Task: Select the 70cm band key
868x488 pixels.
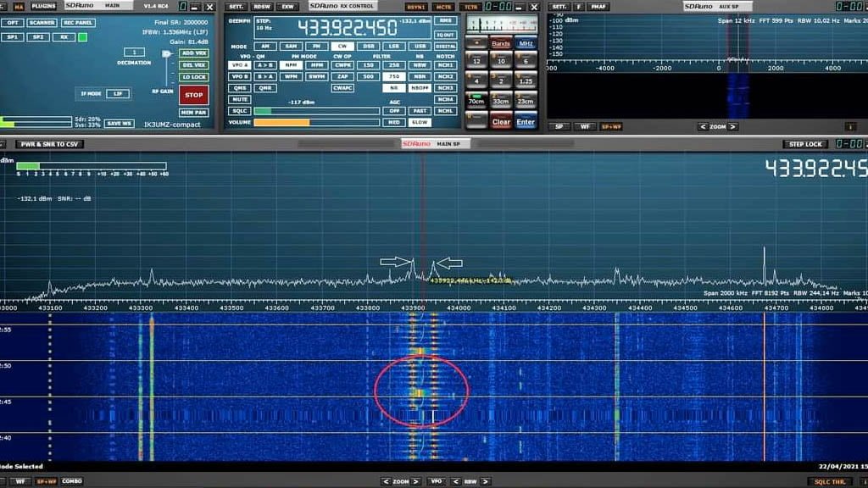Action: [476, 101]
